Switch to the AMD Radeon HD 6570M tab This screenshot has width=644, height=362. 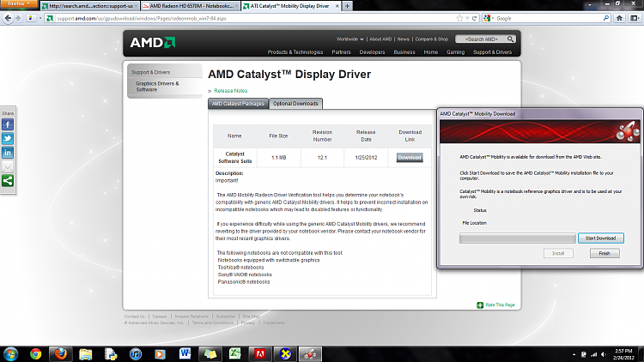click(190, 6)
